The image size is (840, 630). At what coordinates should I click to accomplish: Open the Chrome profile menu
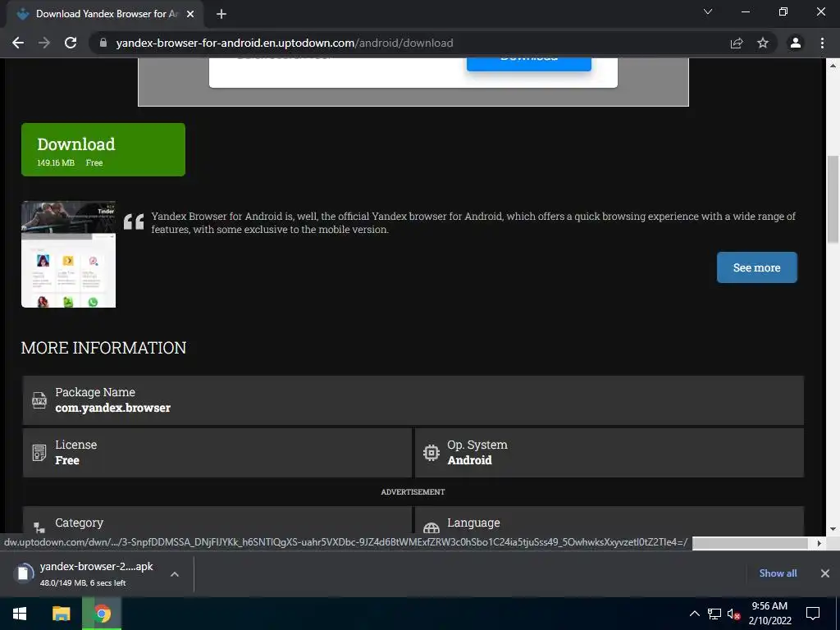coord(796,43)
